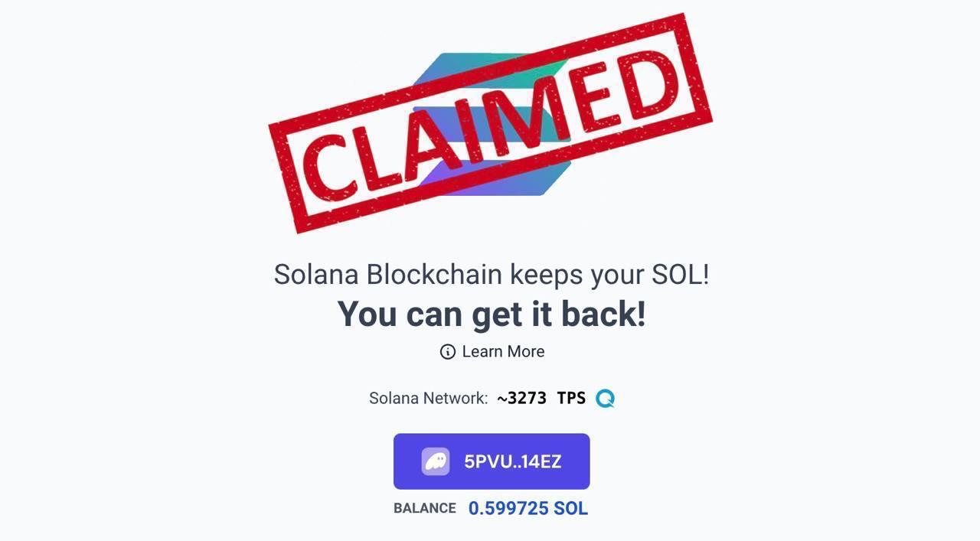This screenshot has width=980, height=541.
Task: Click the TPS text label
Action: (x=571, y=399)
